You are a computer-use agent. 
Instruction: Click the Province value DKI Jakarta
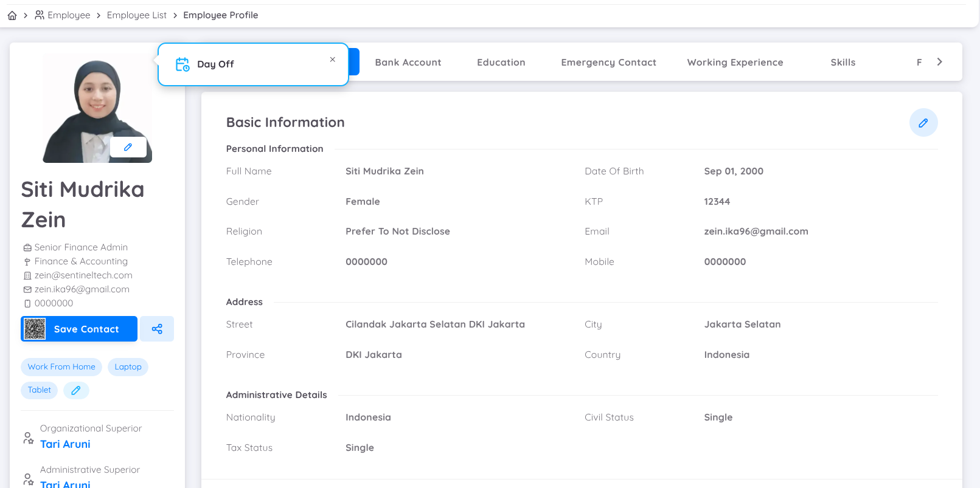pyautogui.click(x=374, y=355)
